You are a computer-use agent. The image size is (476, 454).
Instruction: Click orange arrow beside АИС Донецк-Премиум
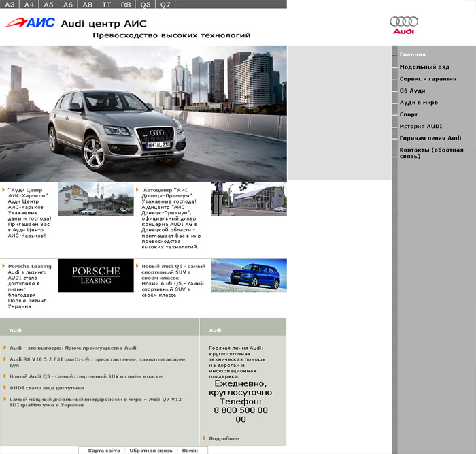[137, 190]
